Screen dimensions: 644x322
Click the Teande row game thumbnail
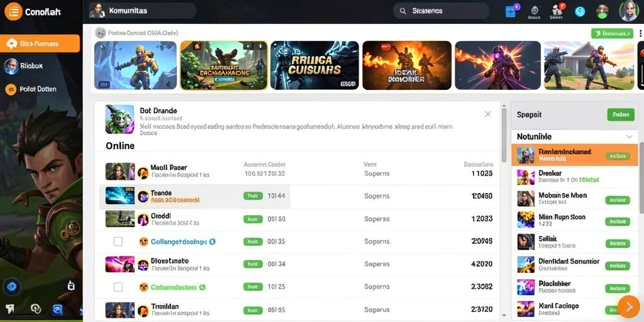120,196
